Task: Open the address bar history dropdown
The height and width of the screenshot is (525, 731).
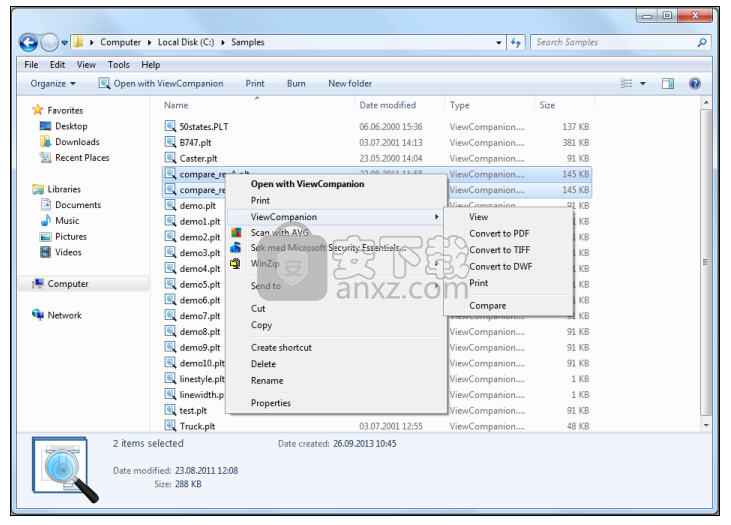Action: click(499, 42)
